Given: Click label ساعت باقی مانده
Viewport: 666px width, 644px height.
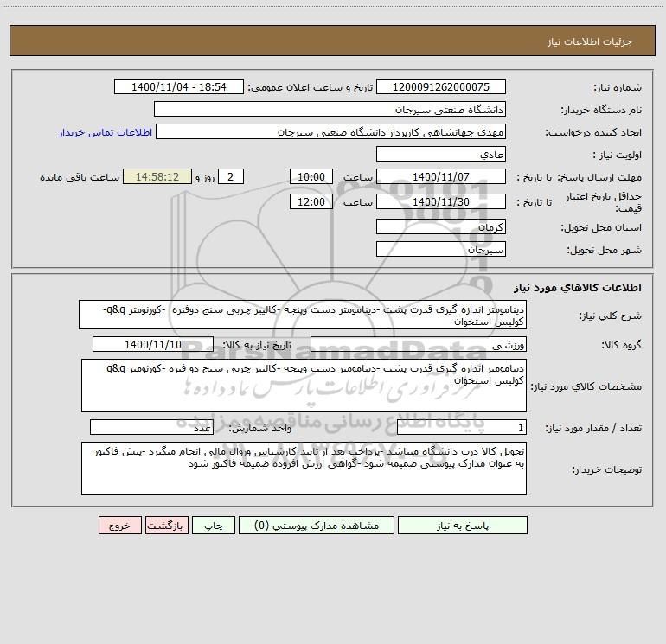Looking at the screenshot, I should (x=80, y=177).
